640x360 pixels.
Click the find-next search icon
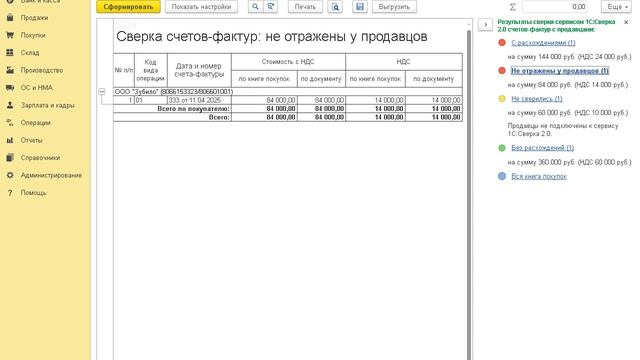pos(270,7)
